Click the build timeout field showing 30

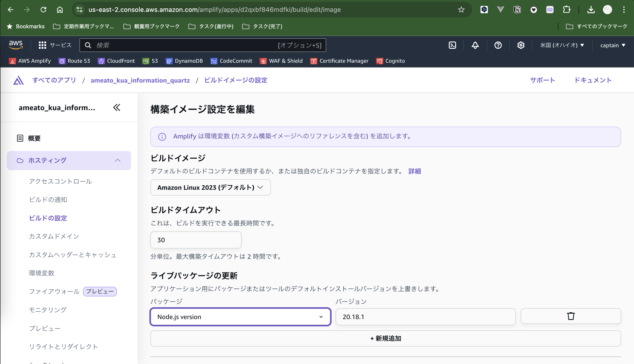(196, 240)
